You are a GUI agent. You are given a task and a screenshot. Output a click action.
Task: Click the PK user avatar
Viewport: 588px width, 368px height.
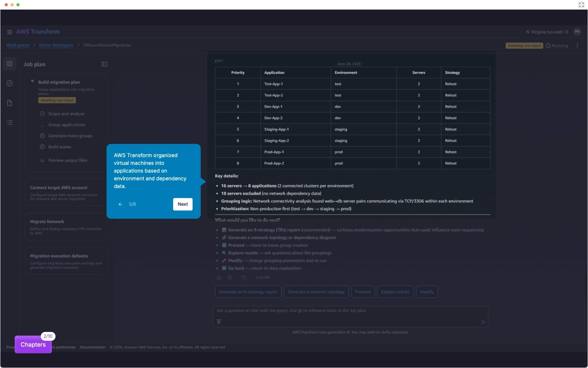[577, 32]
